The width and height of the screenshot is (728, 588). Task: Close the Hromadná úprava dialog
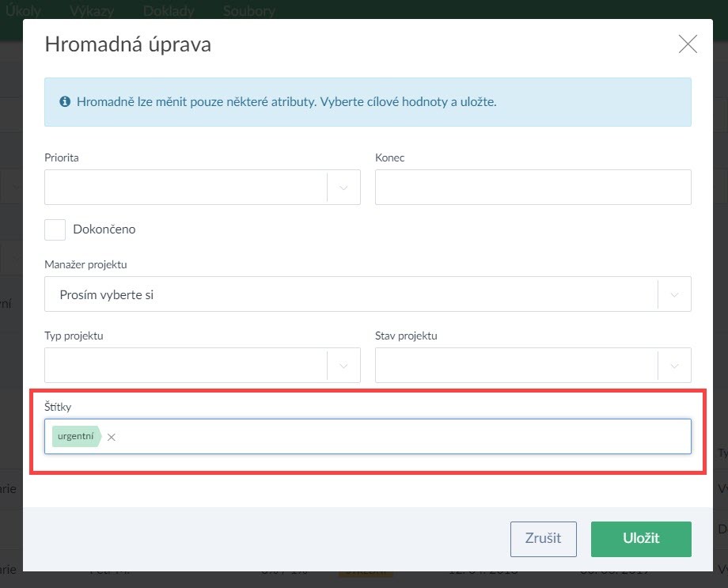point(688,44)
